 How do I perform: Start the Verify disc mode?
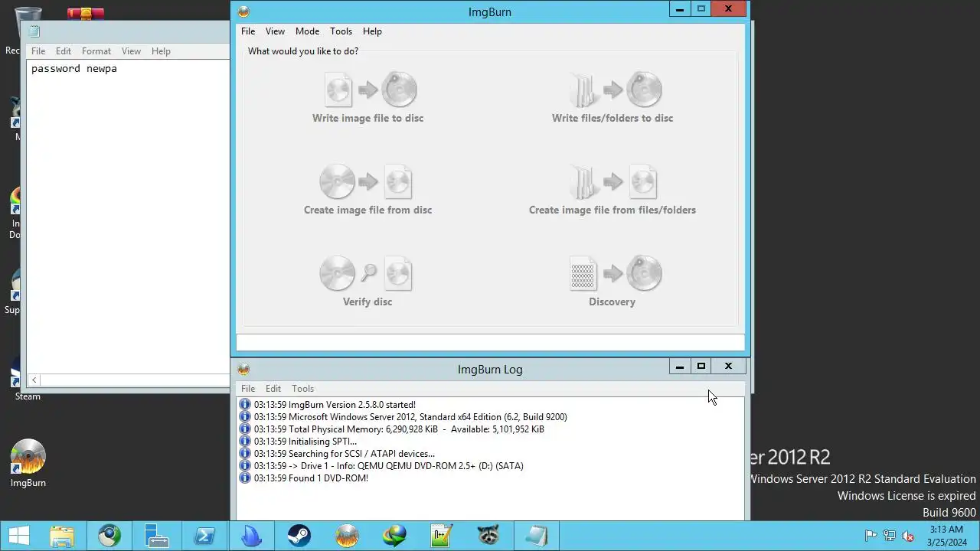pos(367,281)
